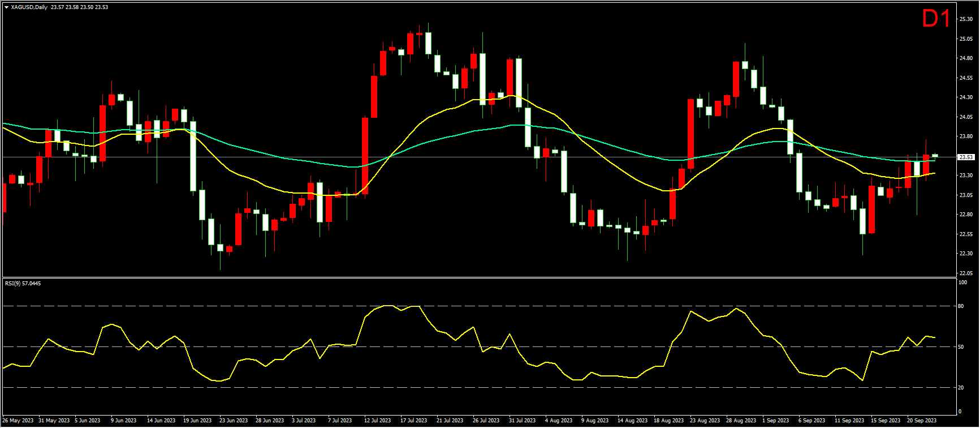
Task: Click the 24.55 price axis label
Action: point(966,78)
